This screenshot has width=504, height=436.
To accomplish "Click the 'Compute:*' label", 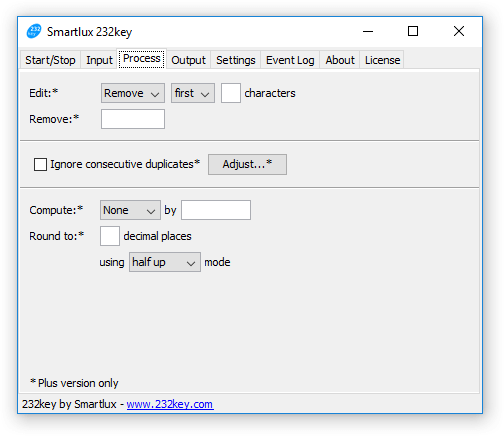I will tap(56, 210).
